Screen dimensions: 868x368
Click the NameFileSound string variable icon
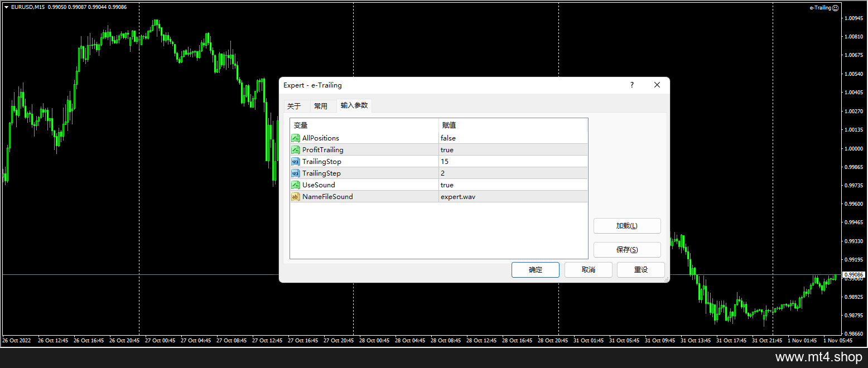pyautogui.click(x=296, y=197)
